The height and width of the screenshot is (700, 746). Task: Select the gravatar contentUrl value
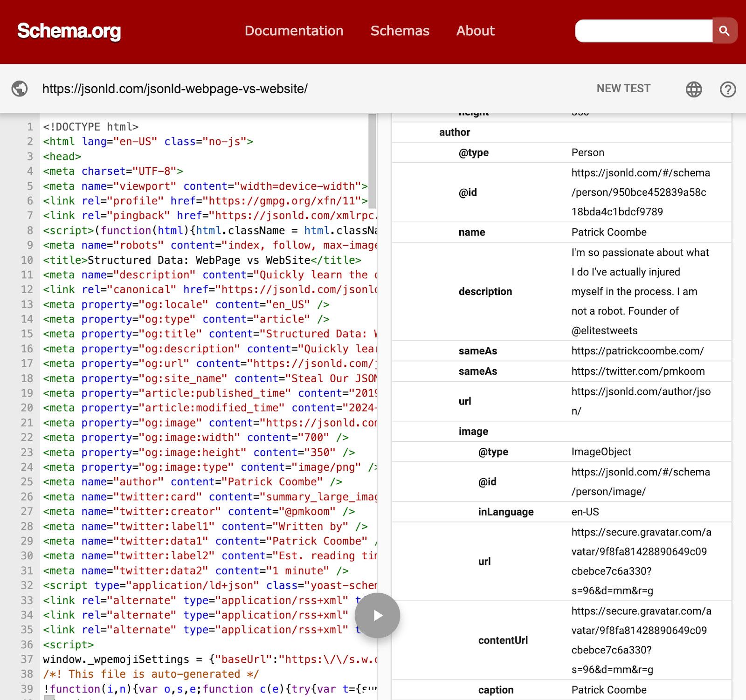640,640
